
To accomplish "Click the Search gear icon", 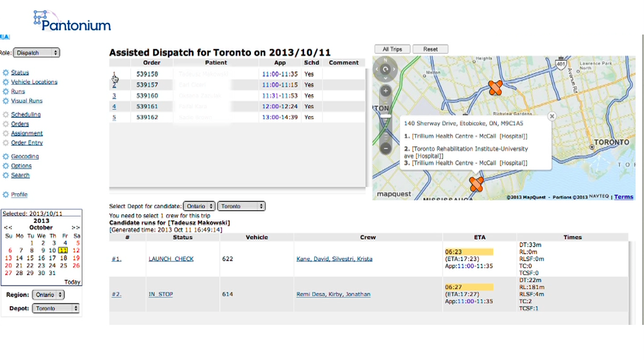I will point(6,175).
